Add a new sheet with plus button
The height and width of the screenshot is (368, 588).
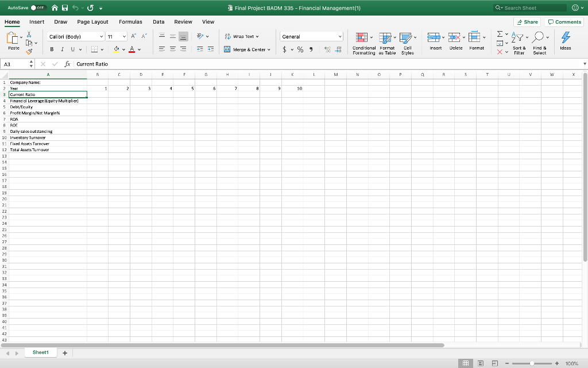65,353
